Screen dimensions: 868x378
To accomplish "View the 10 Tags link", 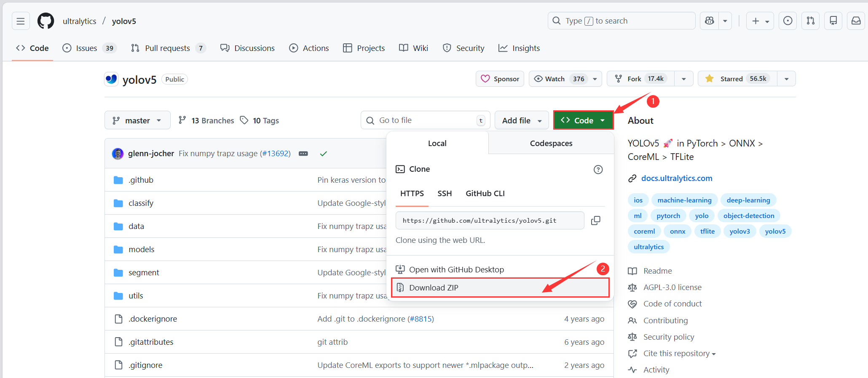I will tap(259, 120).
